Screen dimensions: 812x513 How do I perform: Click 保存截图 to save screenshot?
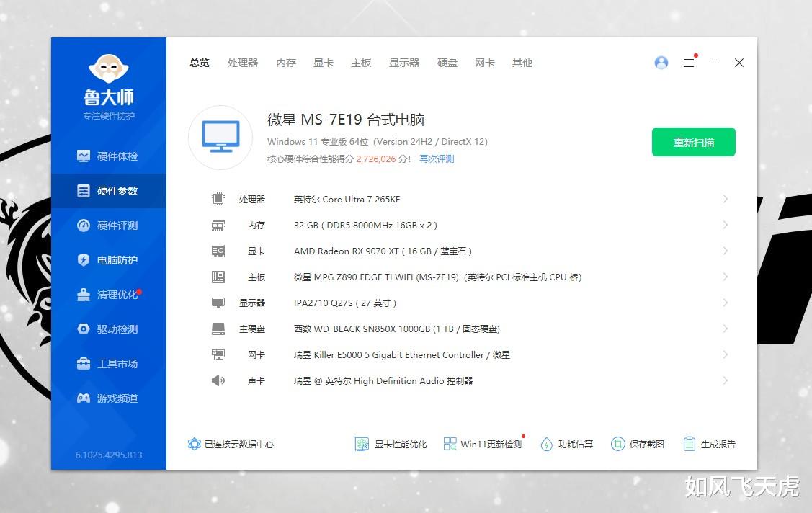tap(638, 444)
